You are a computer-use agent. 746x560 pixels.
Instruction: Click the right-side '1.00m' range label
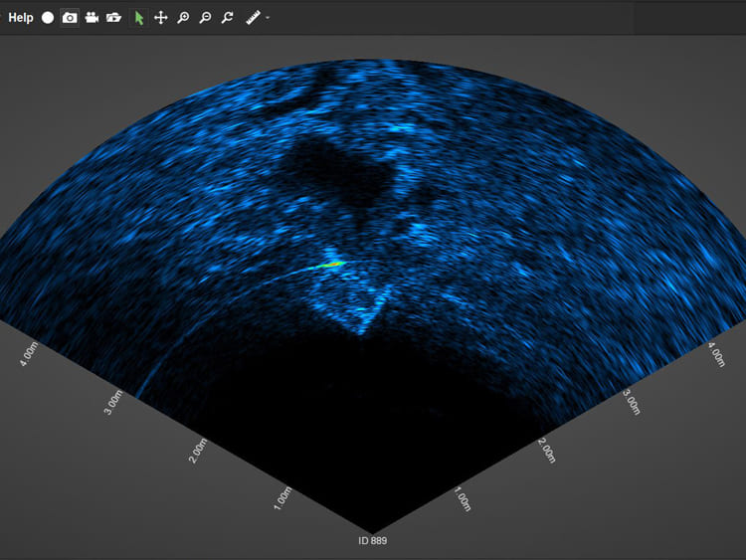pyautogui.click(x=463, y=498)
